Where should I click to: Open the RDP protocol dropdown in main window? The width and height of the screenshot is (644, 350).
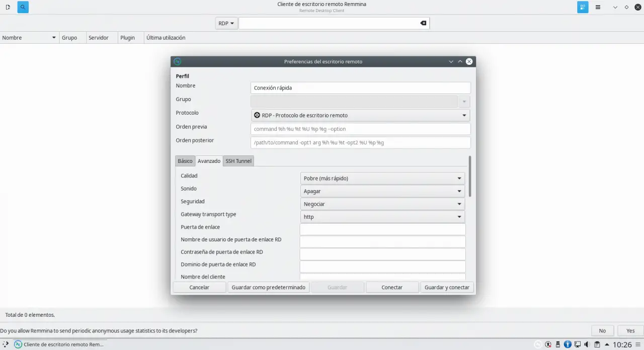(226, 23)
